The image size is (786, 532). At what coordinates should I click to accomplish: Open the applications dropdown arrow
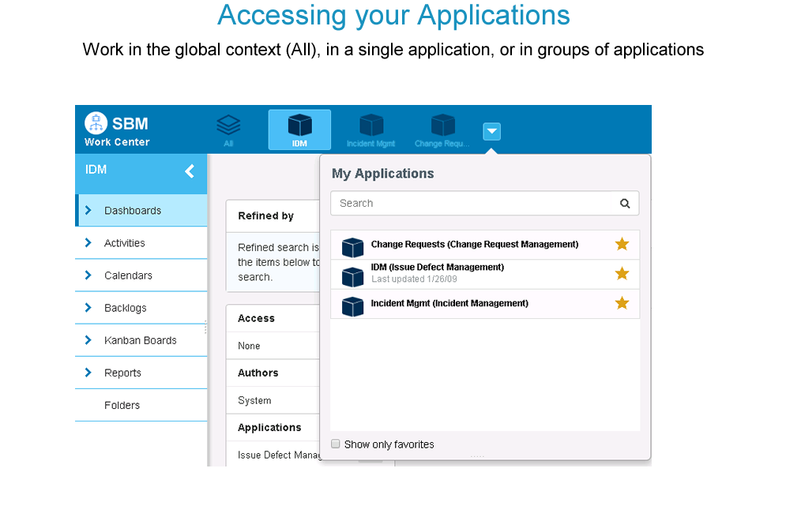pos(491,132)
